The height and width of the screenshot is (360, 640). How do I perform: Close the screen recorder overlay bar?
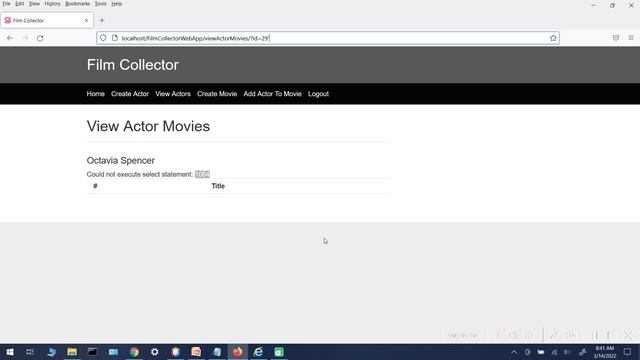pos(628,335)
